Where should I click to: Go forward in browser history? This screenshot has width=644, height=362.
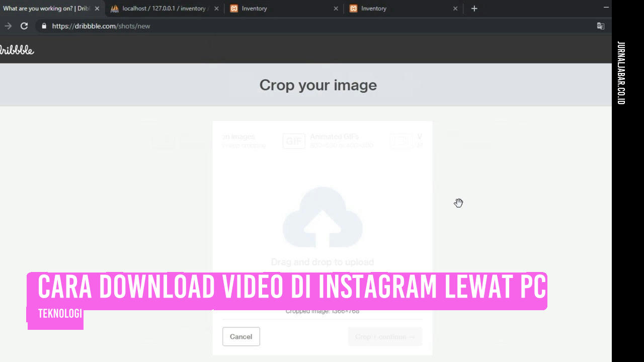click(x=8, y=26)
